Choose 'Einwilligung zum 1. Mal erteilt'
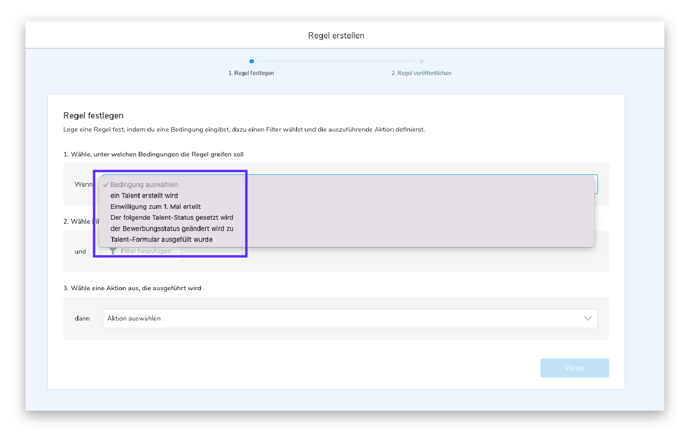Image resolution: width=688 pixels, height=434 pixels. coord(155,207)
